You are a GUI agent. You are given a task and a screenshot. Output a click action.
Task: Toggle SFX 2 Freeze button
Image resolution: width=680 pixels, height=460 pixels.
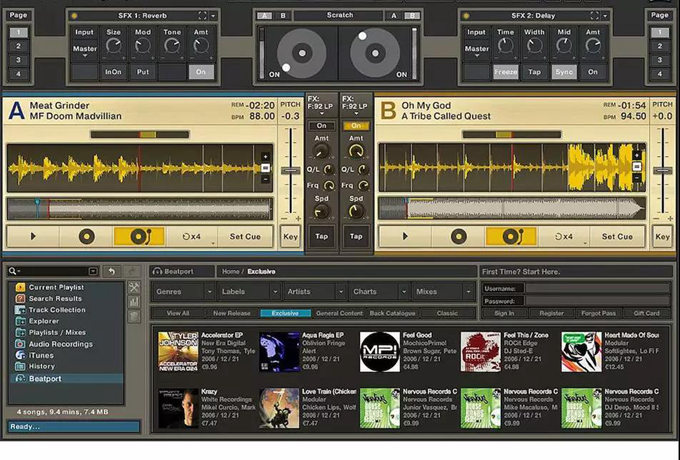pyautogui.click(x=506, y=72)
